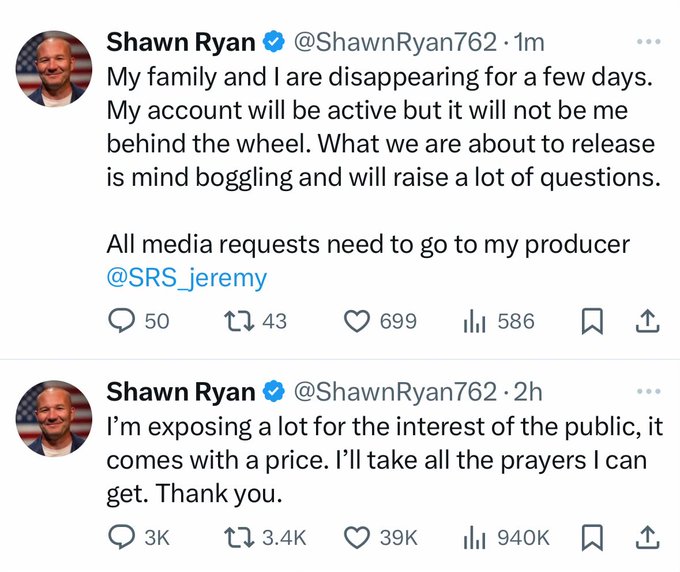Reply to the prayers tweet with 3K replies

coord(121,537)
